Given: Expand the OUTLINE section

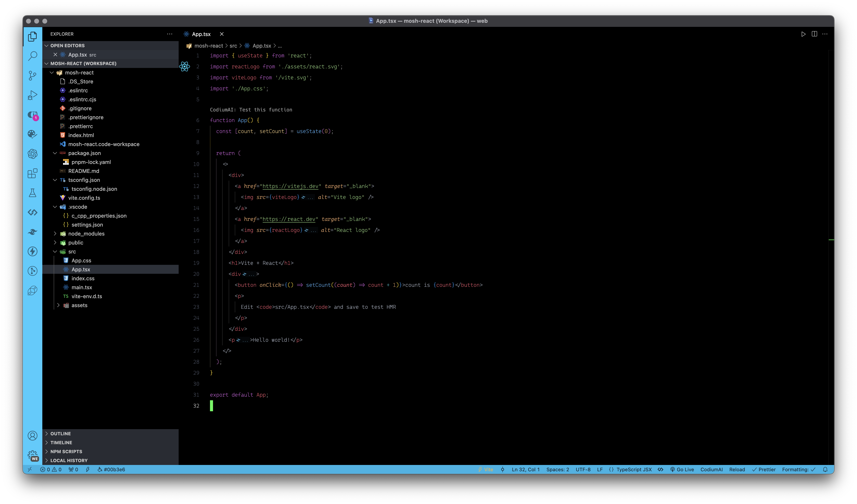Looking at the screenshot, I should pos(61,434).
